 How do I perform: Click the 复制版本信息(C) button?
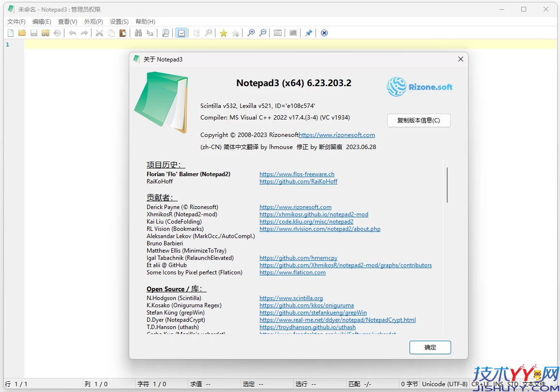tap(418, 120)
